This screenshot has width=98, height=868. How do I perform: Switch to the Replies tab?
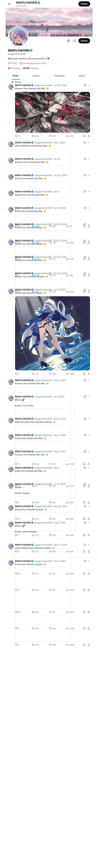(36, 76)
